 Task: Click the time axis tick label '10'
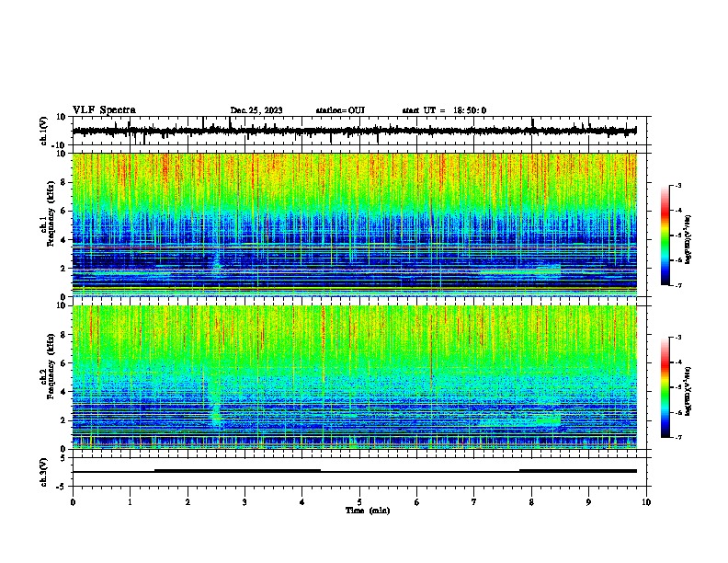point(646,502)
